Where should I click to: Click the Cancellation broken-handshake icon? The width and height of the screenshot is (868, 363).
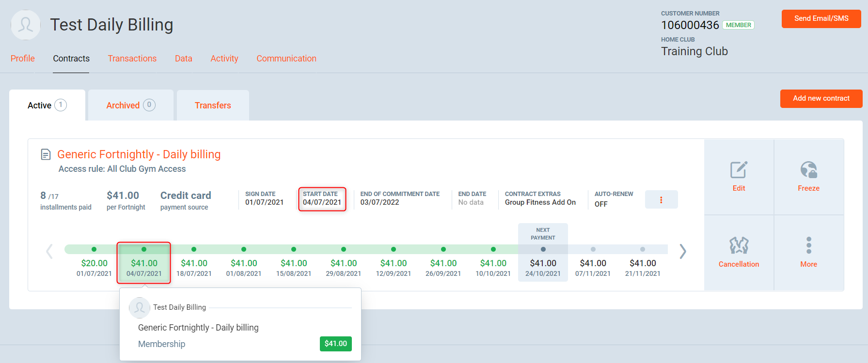739,246
